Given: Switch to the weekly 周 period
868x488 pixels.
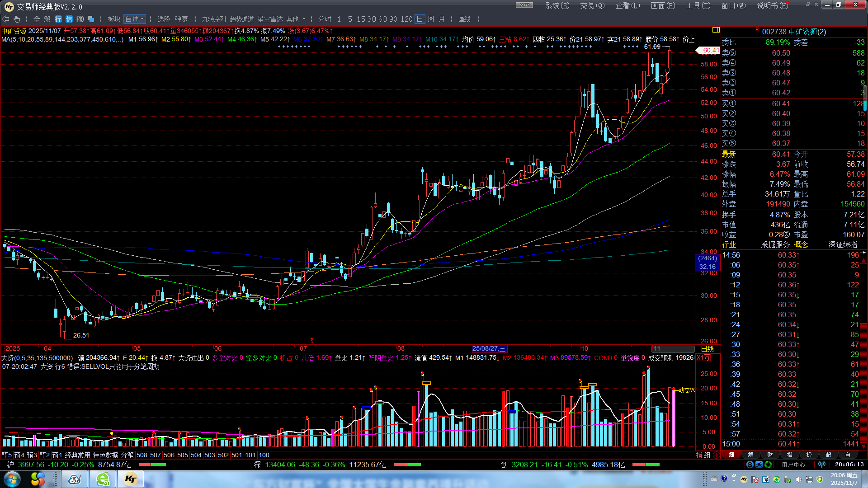Looking at the screenshot, I should click(x=431, y=19).
